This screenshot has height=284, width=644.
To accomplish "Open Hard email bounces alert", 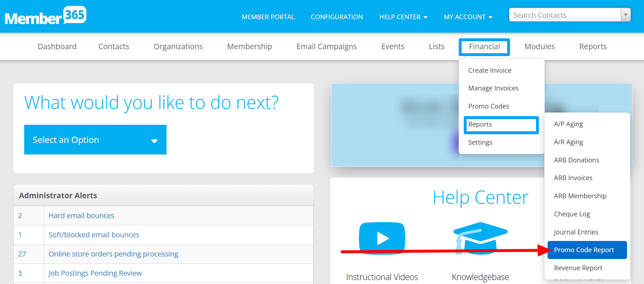I will tap(81, 216).
